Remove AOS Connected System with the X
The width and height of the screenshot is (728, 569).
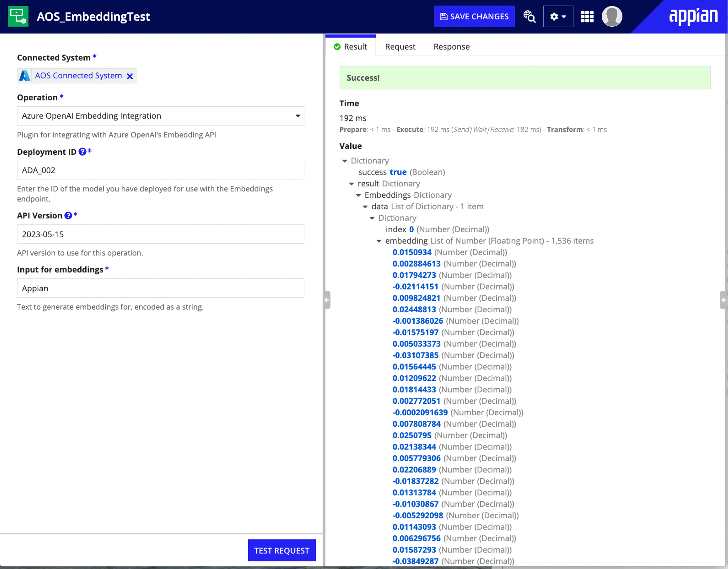coord(130,76)
